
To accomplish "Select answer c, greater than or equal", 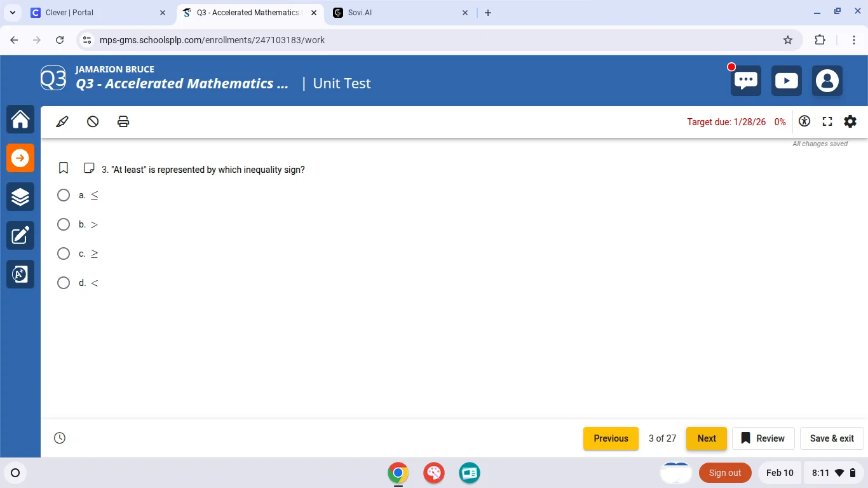I will pos(64,254).
